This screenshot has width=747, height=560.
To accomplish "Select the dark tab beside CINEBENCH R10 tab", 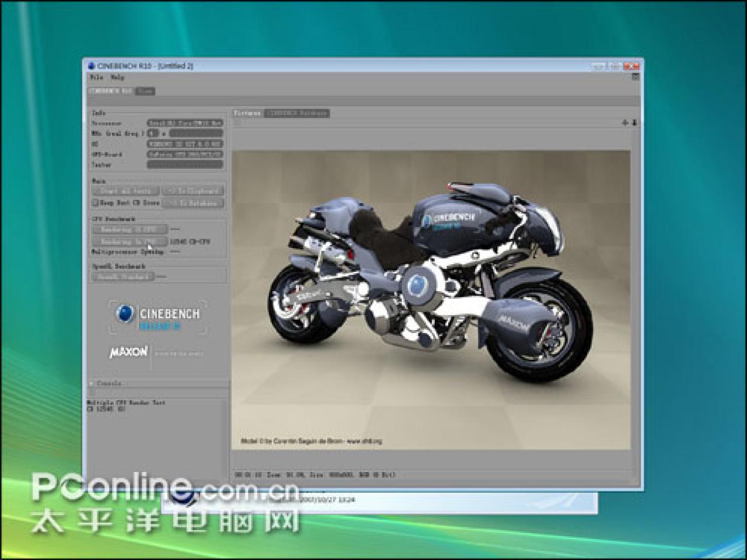I will tap(145, 92).
